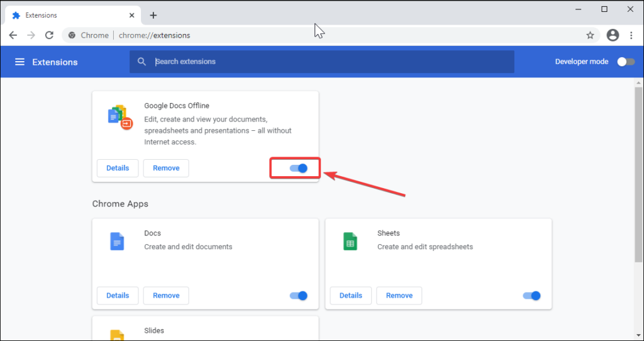Screen dimensions: 644x341
Task: Click the browser back arrow
Action: 13,35
